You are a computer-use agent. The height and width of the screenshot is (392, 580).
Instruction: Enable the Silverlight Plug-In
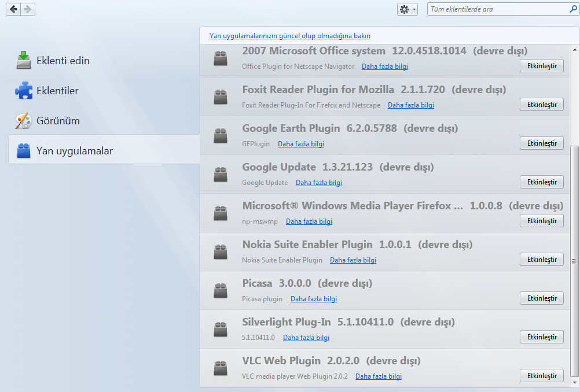pyautogui.click(x=542, y=337)
